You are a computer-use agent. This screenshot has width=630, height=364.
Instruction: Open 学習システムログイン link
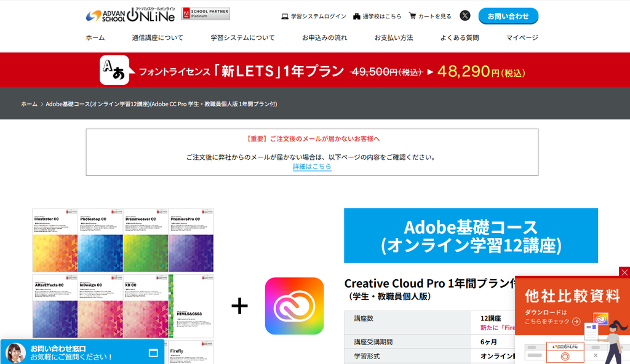318,17
